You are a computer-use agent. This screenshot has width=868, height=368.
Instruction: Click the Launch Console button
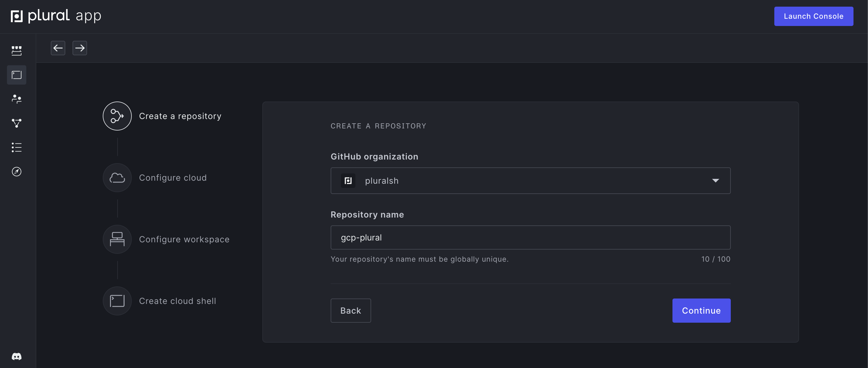point(813,16)
